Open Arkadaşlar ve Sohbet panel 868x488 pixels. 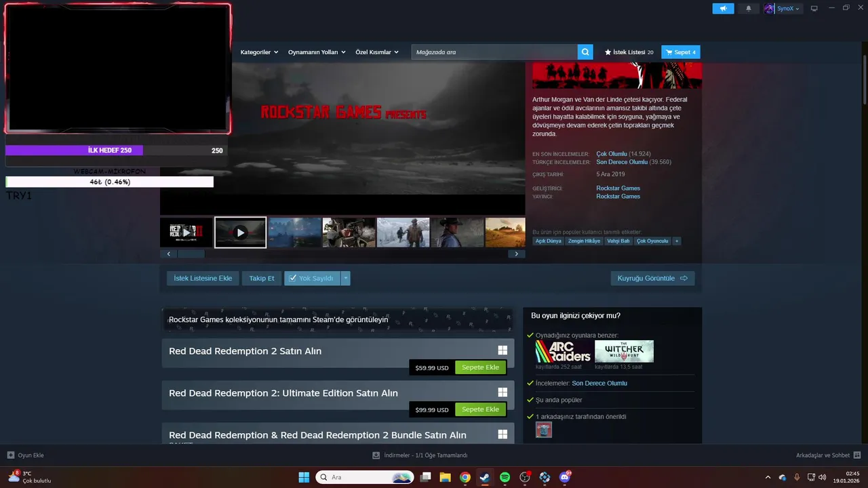point(828,455)
